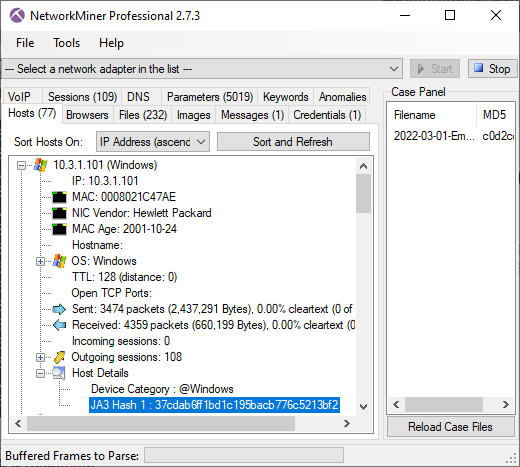Click the hosts tree vertical scrollbar thumb
The image size is (520, 467).
pyautogui.click(x=363, y=193)
